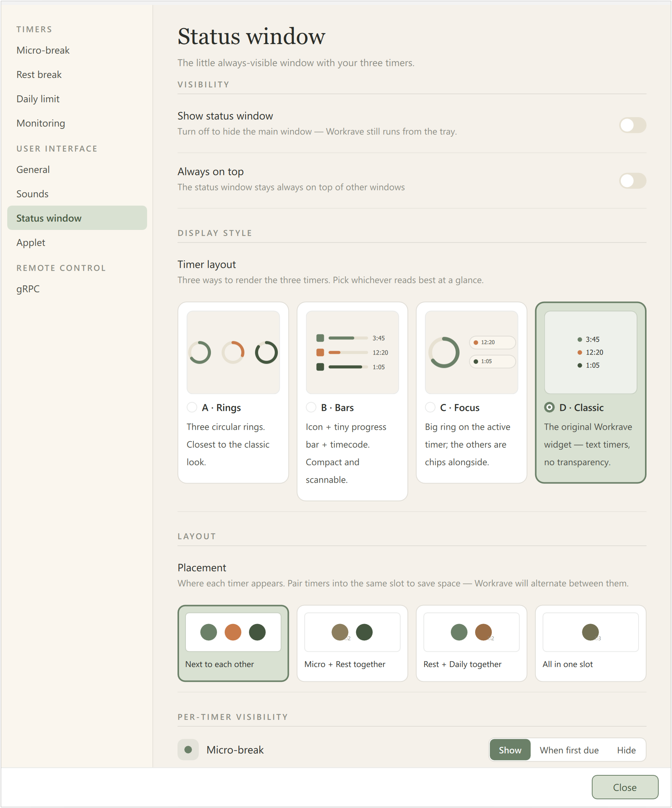The image size is (672, 808).
Task: Click the Classic layout preview thumbnail
Action: 590,352
